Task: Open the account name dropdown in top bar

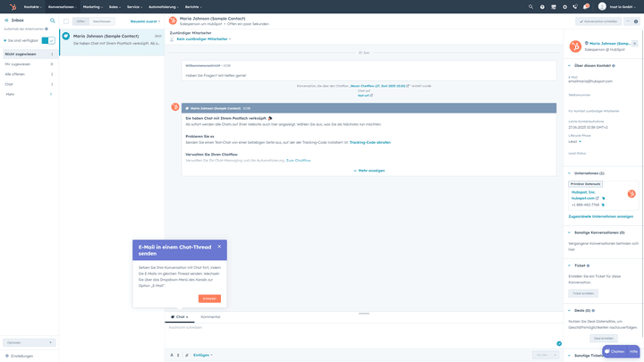Action: pos(623,7)
